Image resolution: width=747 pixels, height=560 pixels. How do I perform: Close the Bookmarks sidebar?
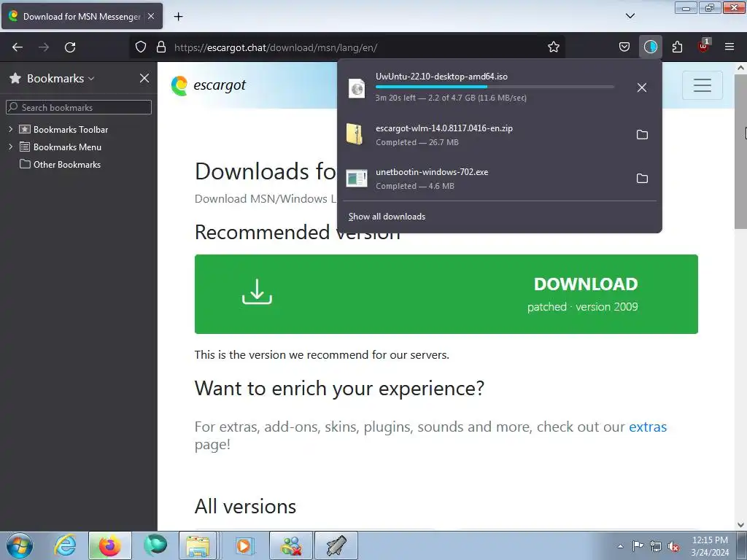[x=144, y=78]
